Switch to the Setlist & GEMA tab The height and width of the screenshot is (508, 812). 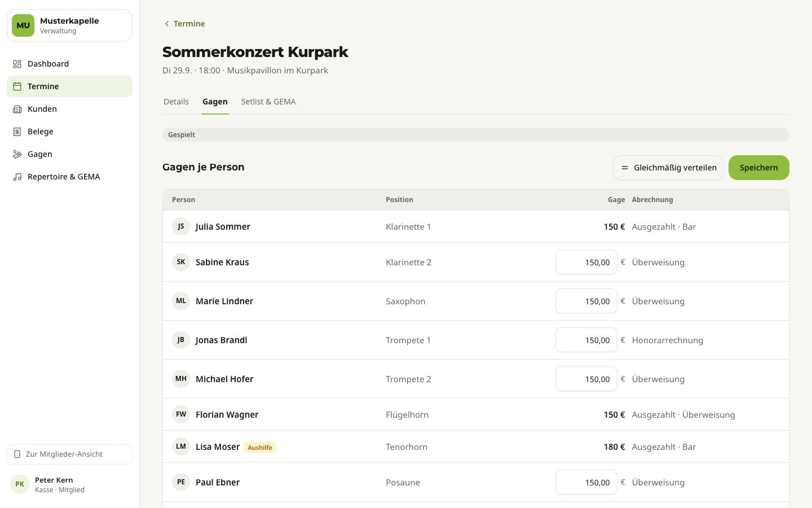(268, 102)
